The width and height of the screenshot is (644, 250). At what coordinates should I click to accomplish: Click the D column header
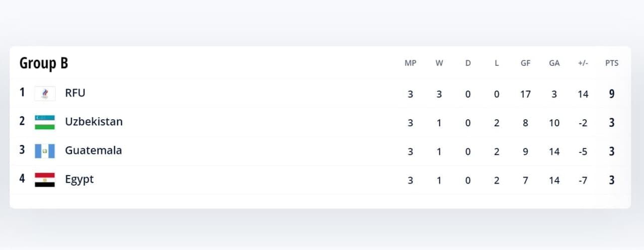tap(468, 63)
